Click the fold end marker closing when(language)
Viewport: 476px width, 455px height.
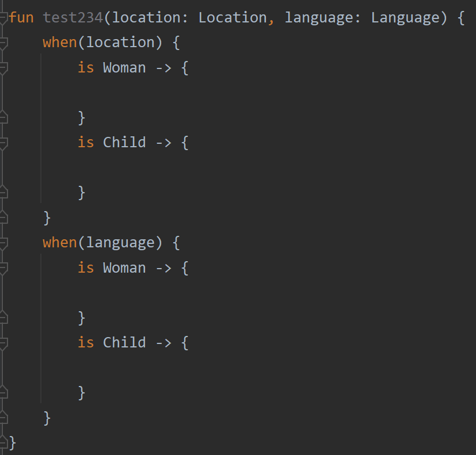pyautogui.click(x=3, y=418)
